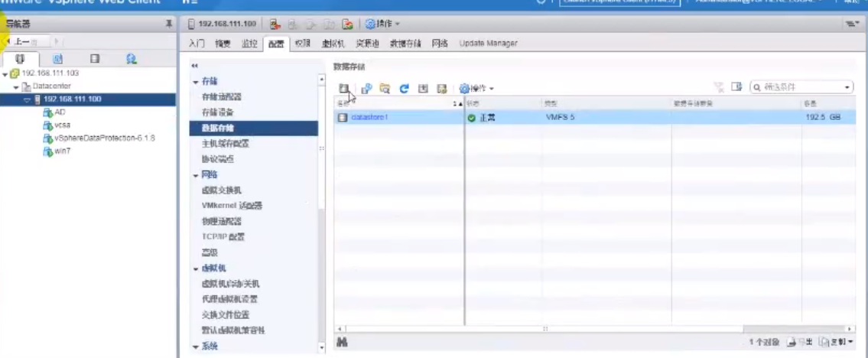868x358 pixels.
Task: Open the 网络 tab
Action: (440, 43)
